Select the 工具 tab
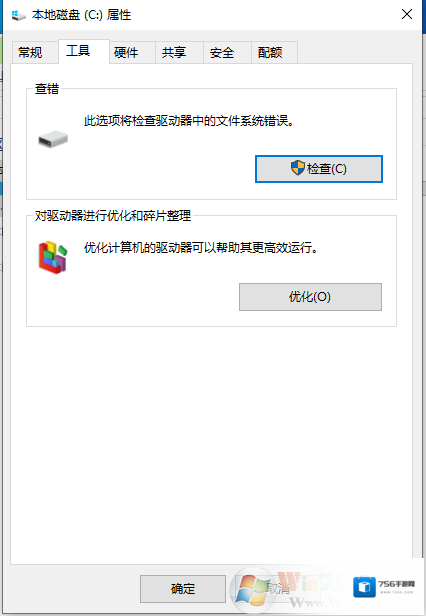The width and height of the screenshot is (426, 616). click(78, 51)
